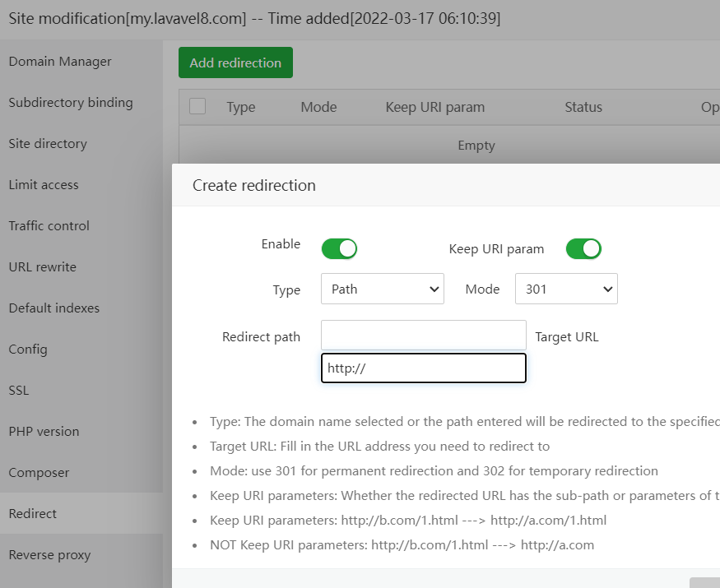The height and width of the screenshot is (588, 720).
Task: Go to Subdirectory binding section
Action: (71, 103)
